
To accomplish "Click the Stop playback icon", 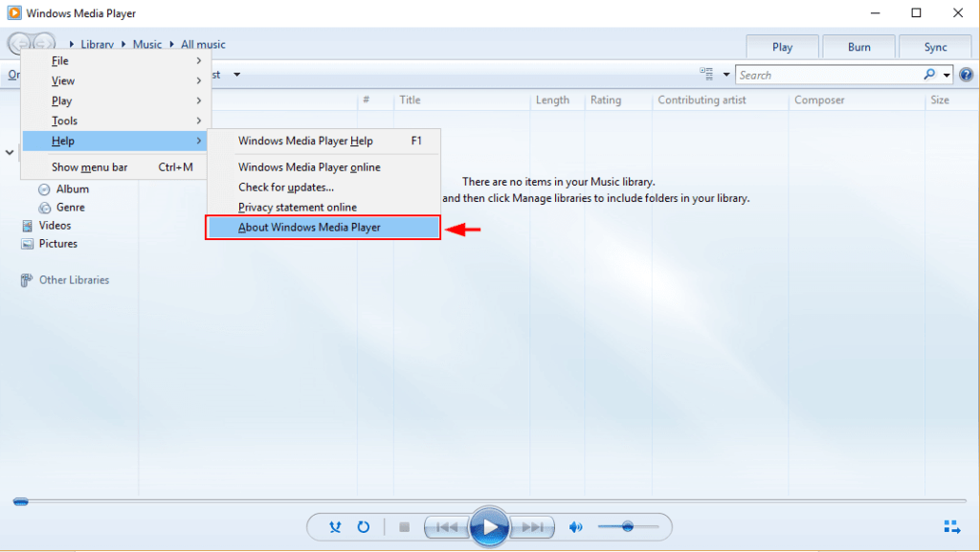I will (403, 526).
